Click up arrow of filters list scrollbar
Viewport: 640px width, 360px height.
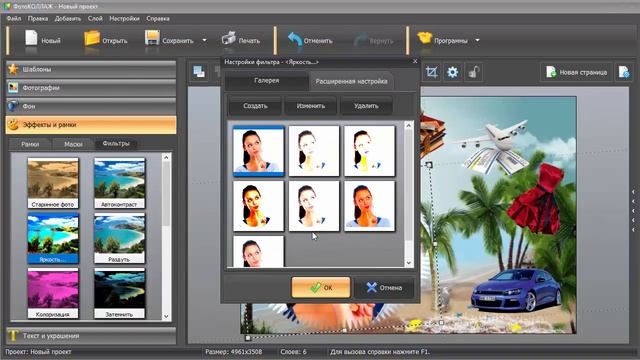(166, 157)
